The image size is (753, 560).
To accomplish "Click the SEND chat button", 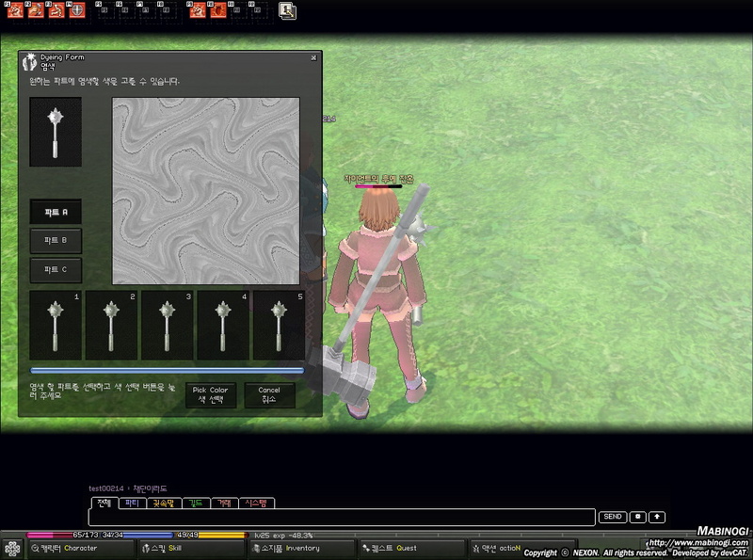I will pyautogui.click(x=613, y=517).
